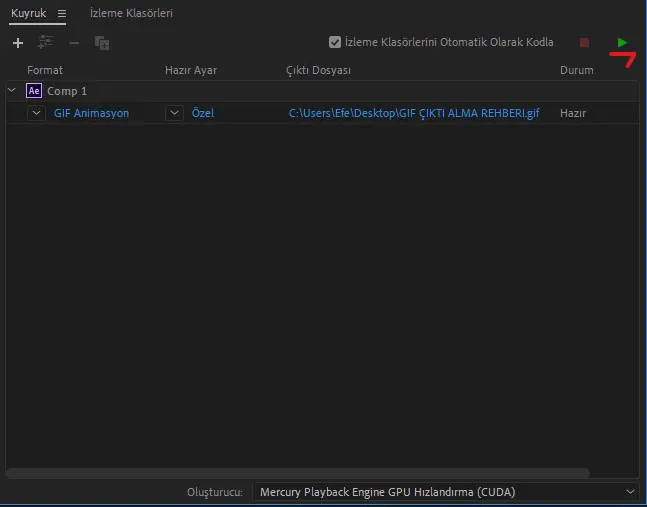Click the Add Source plus icon
647x507 pixels.
(x=18, y=43)
